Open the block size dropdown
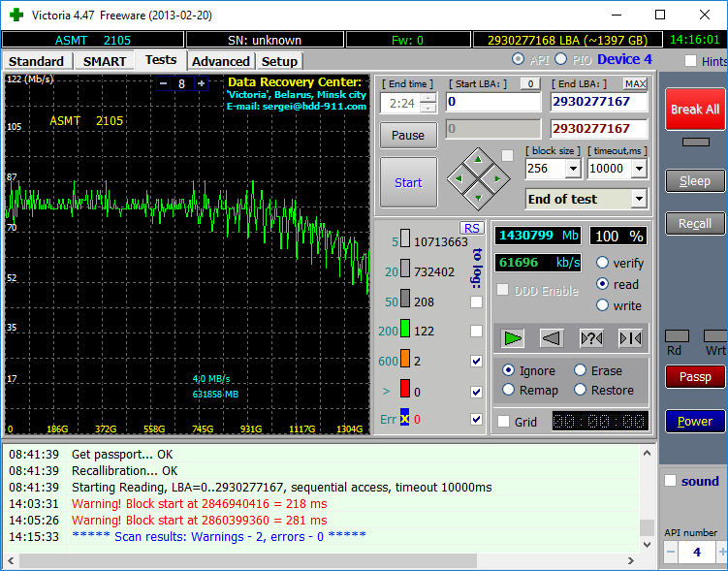Viewport: 728px width, 571px height. (x=572, y=169)
